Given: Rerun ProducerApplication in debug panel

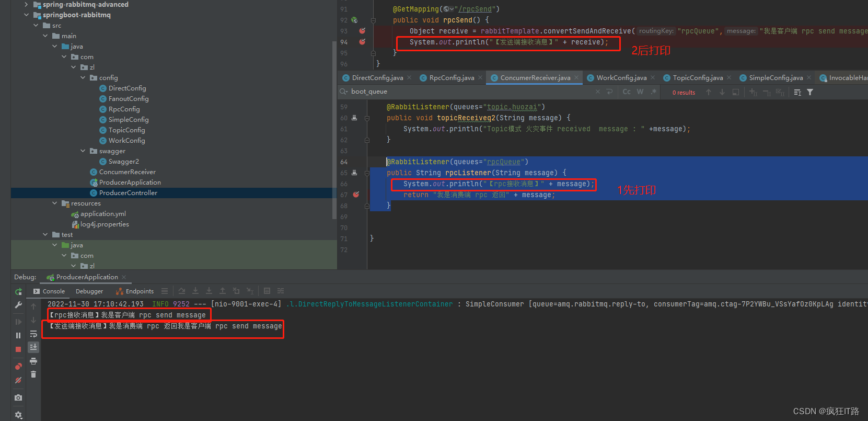Looking at the screenshot, I should pyautogui.click(x=18, y=291).
